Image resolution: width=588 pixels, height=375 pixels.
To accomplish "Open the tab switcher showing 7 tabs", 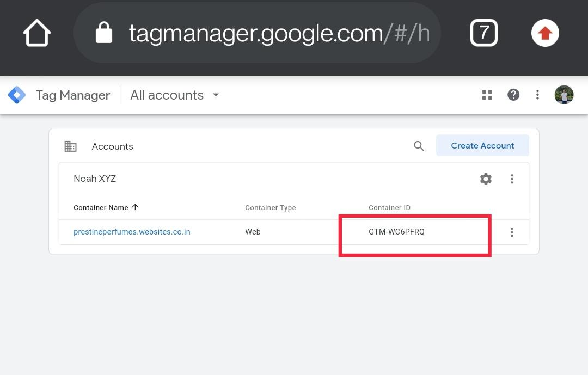I will click(x=484, y=33).
